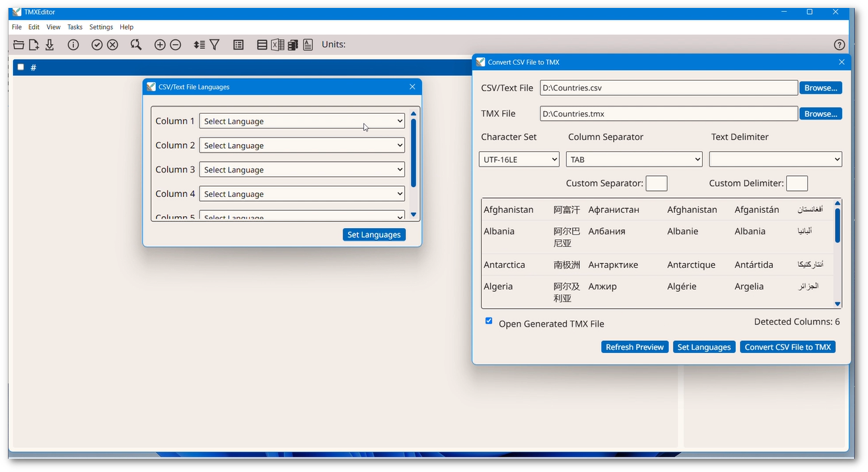The height and width of the screenshot is (472, 868).
Task: Click the TMX File path input field
Action: point(669,114)
